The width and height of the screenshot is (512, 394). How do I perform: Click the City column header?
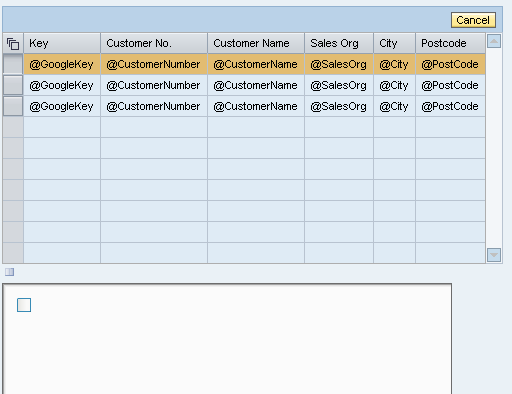(394, 43)
